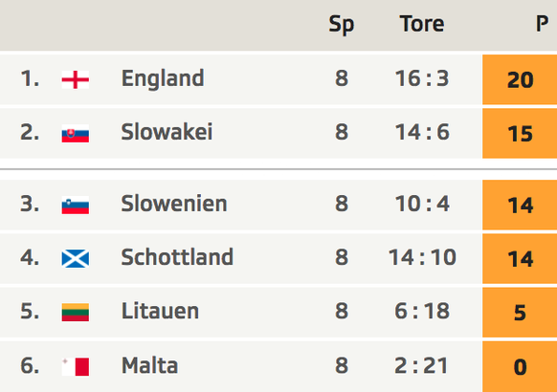Open the England team link
The height and width of the screenshot is (392, 557).
coord(163,78)
